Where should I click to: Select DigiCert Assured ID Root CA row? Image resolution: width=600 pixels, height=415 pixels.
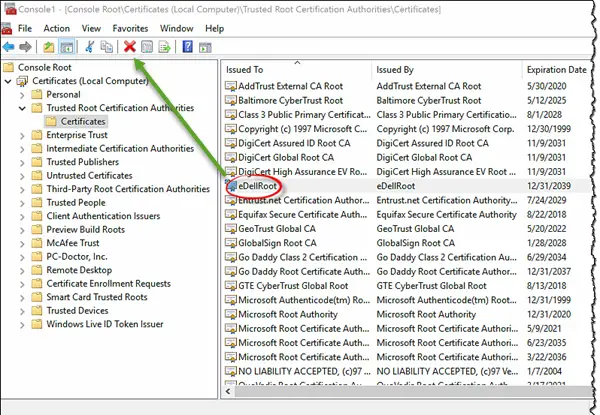(x=408, y=143)
